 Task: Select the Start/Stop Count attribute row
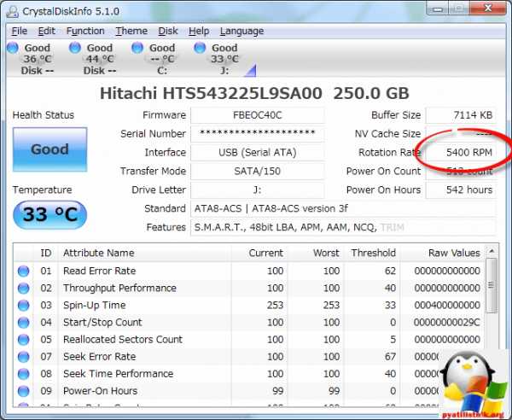point(249,323)
